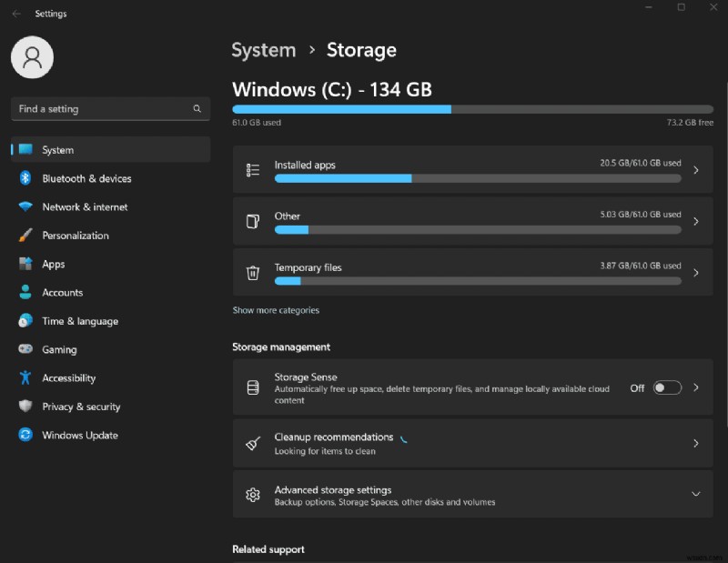Open Cleanup recommendations chevron

696,444
